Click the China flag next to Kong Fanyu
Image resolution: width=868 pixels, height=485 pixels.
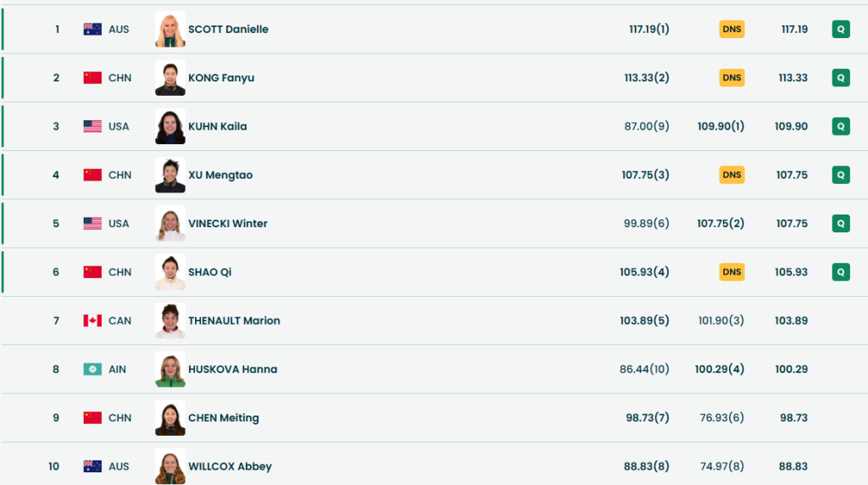(92, 78)
